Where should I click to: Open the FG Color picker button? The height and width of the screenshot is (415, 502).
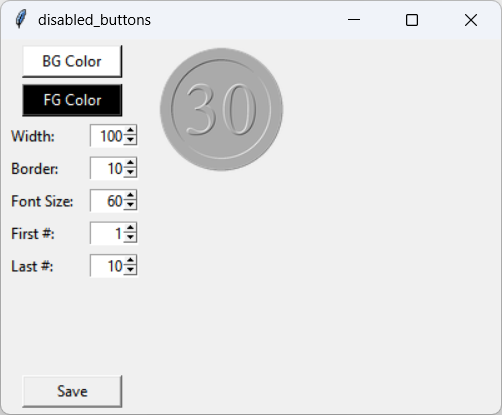(x=72, y=100)
